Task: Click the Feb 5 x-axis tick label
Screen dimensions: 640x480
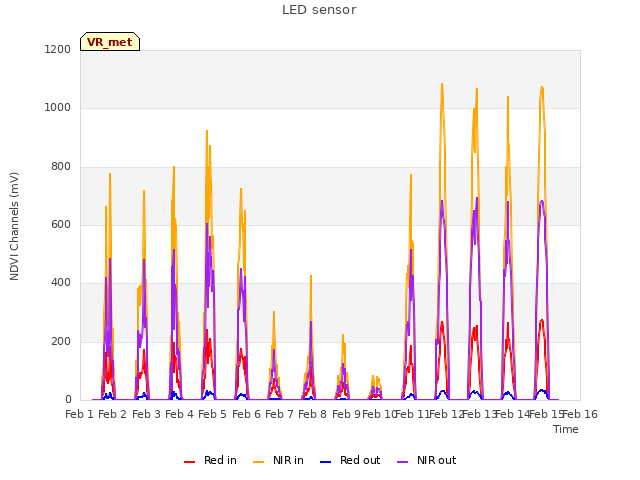Action: click(212, 414)
